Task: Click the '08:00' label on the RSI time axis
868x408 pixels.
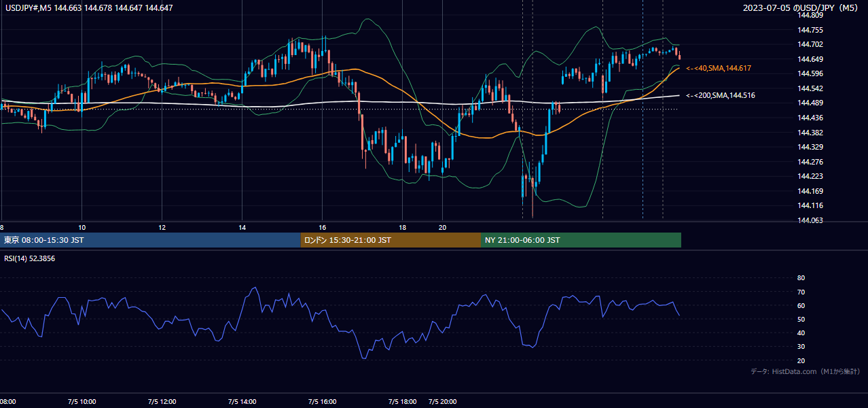Action: tap(7, 402)
